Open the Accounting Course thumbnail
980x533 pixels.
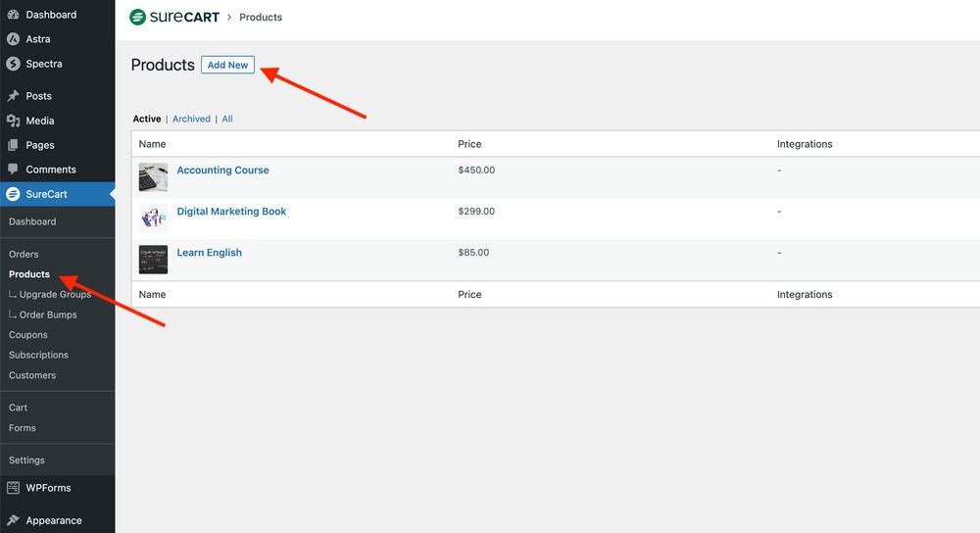[x=153, y=176]
